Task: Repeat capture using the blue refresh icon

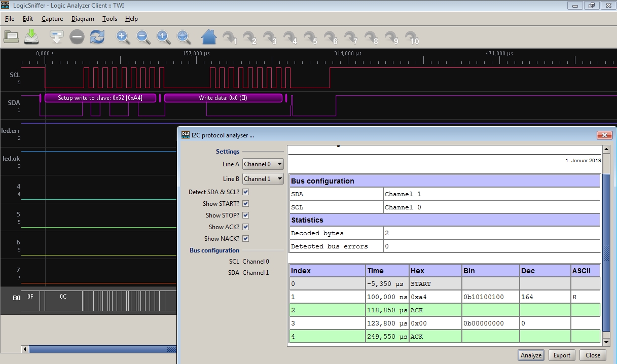Action: coord(97,37)
